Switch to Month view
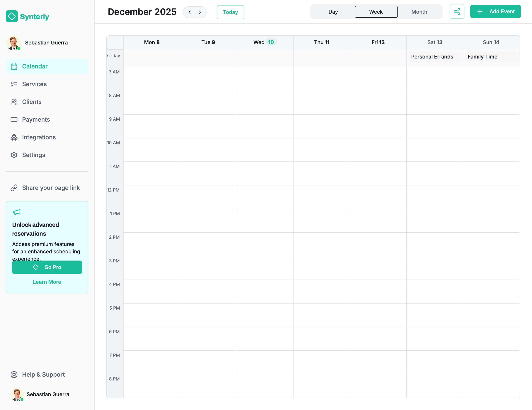 pyautogui.click(x=419, y=12)
